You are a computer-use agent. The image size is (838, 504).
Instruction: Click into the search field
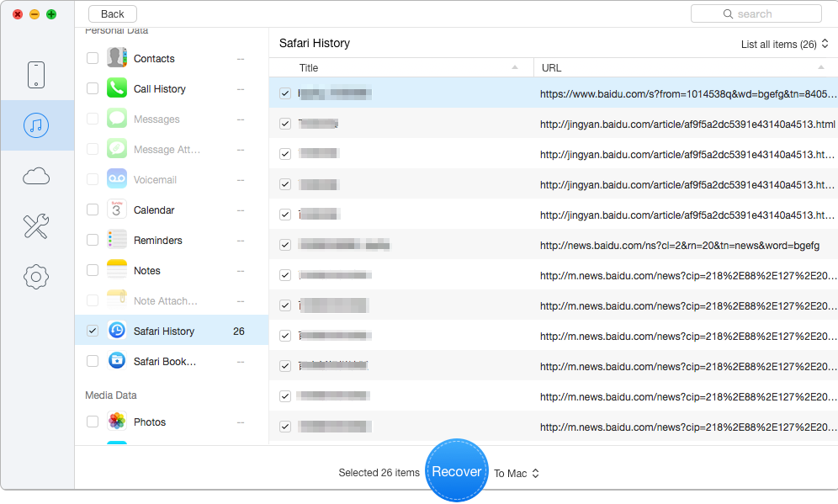[756, 14]
